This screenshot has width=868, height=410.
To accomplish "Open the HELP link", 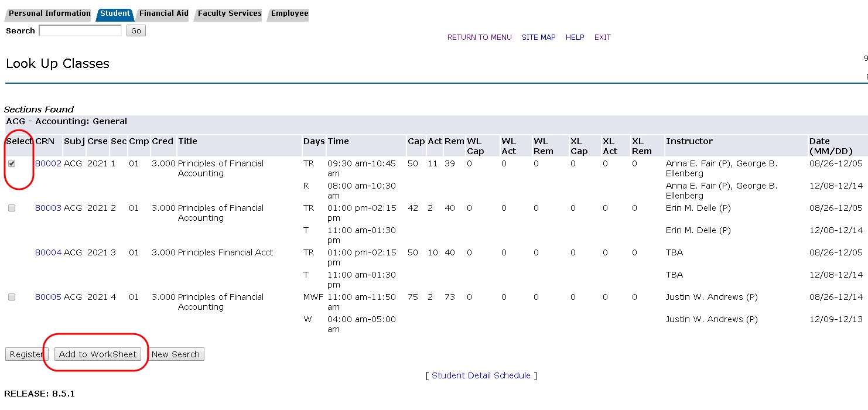I will click(x=575, y=37).
